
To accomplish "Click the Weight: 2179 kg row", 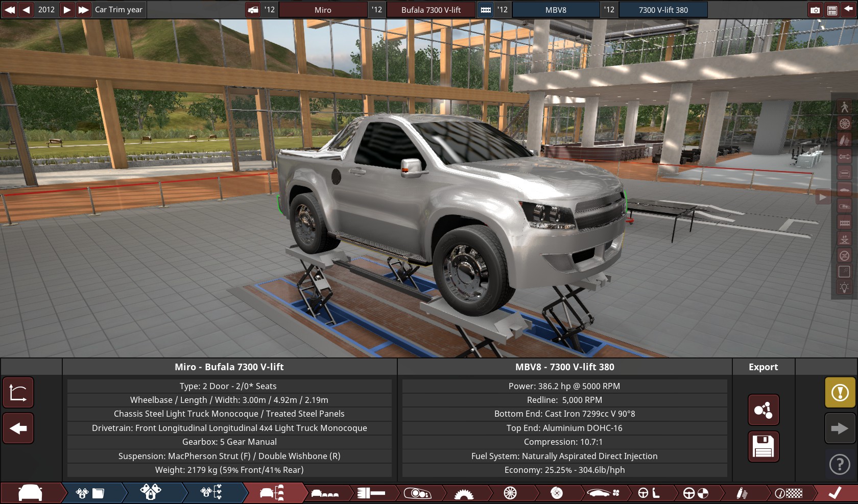I will point(229,470).
